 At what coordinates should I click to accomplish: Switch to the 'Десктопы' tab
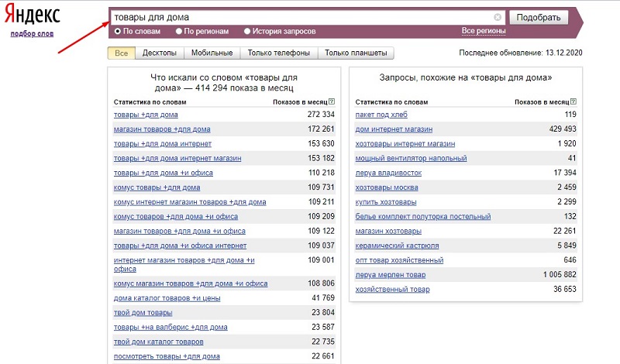(158, 53)
